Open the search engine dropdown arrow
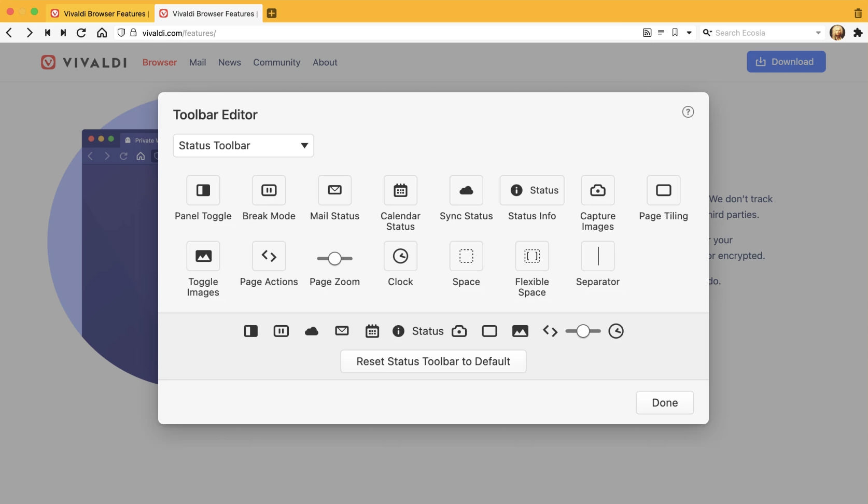This screenshot has height=504, width=868. point(818,33)
